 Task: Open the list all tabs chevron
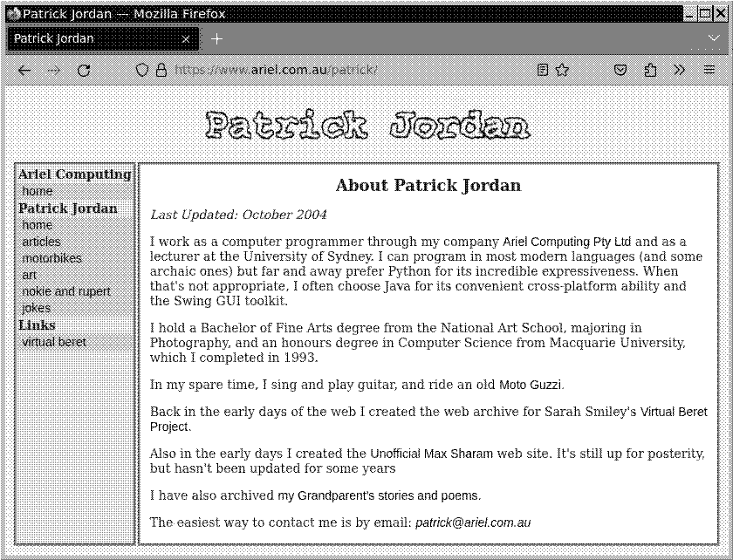714,38
